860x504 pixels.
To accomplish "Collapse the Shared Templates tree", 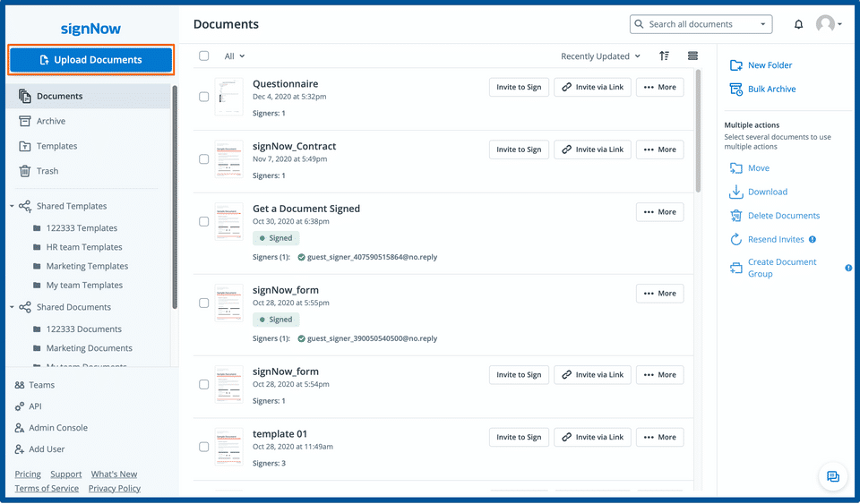I will click(x=12, y=206).
